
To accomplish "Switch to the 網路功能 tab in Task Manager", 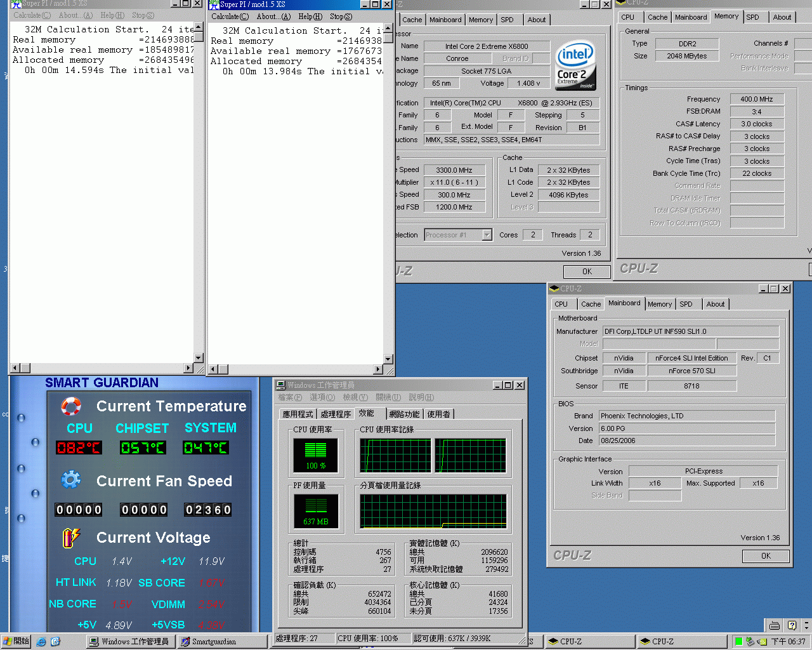I will (404, 414).
